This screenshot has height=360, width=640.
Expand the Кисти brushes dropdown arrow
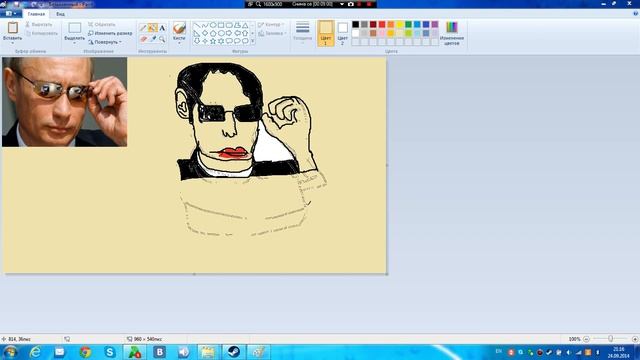tap(179, 43)
